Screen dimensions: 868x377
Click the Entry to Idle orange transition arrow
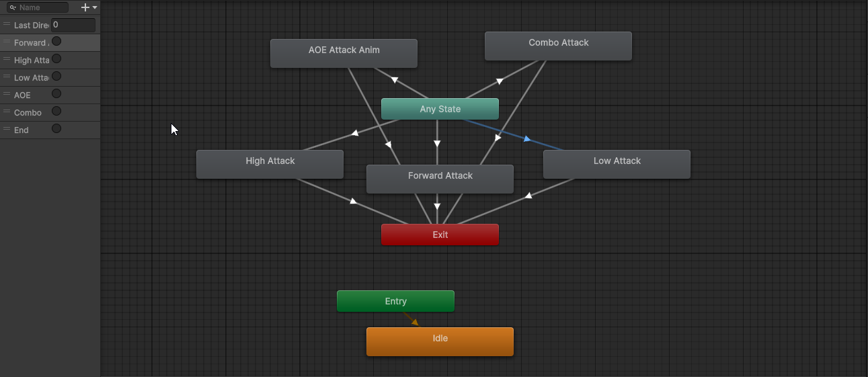414,322
